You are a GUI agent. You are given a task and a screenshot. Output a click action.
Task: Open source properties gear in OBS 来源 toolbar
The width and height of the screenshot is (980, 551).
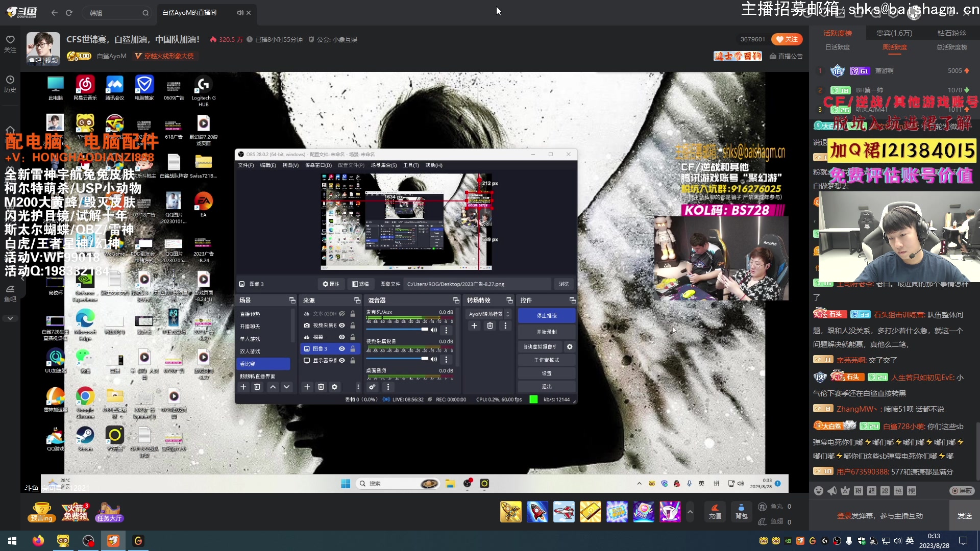(x=335, y=387)
